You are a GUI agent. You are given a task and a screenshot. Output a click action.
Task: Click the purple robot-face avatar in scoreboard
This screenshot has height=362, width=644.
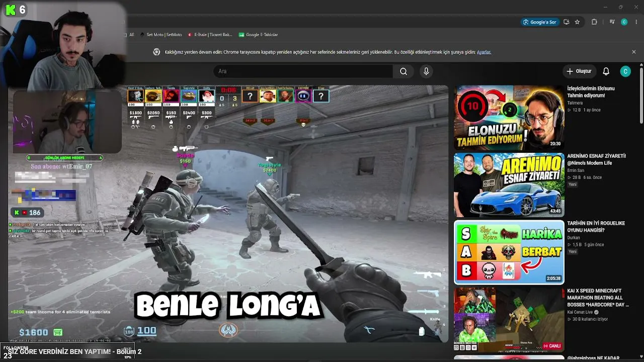[x=303, y=96]
